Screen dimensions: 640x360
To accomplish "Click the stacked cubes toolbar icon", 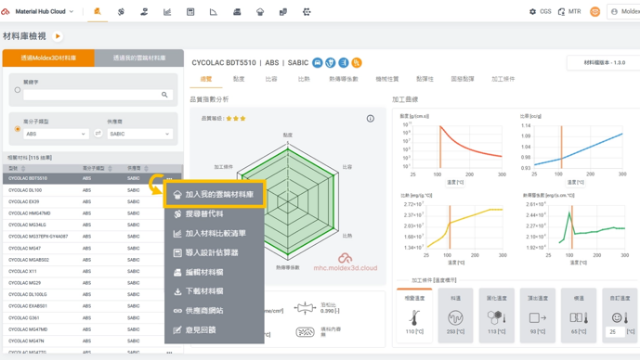I will tap(283, 12).
